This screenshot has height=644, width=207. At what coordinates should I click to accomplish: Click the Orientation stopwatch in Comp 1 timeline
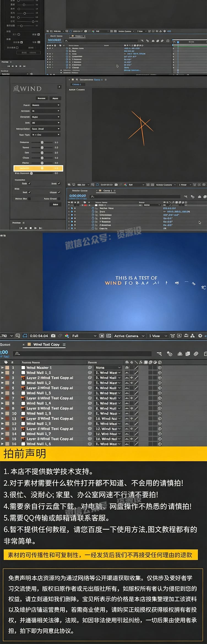[x=93, y=215]
